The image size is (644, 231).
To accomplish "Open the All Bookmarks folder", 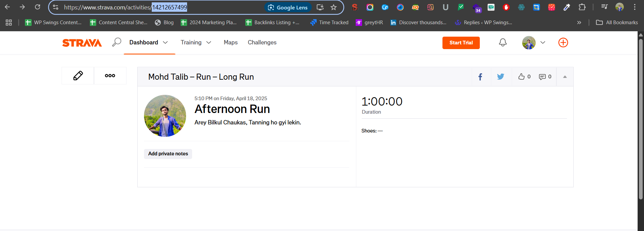I will point(617,23).
